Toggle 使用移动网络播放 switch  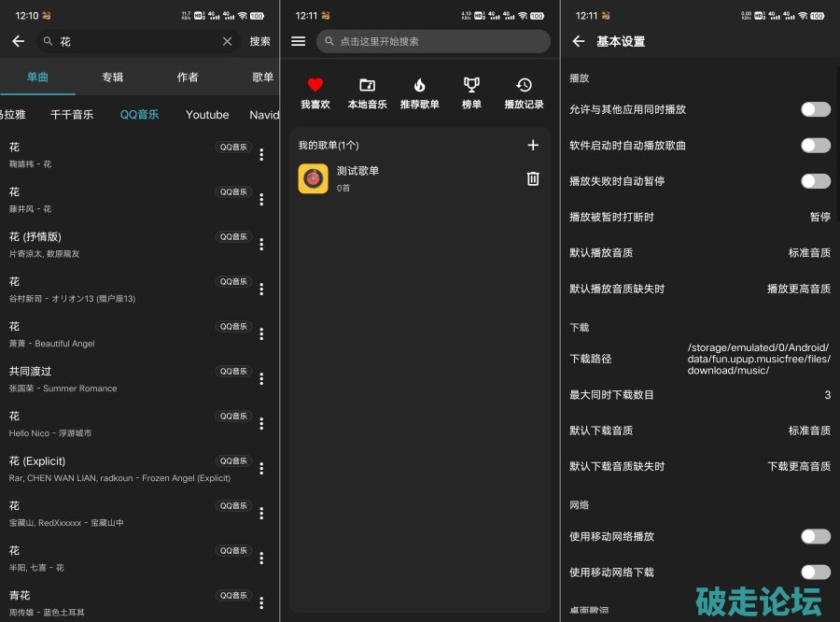[x=815, y=536]
